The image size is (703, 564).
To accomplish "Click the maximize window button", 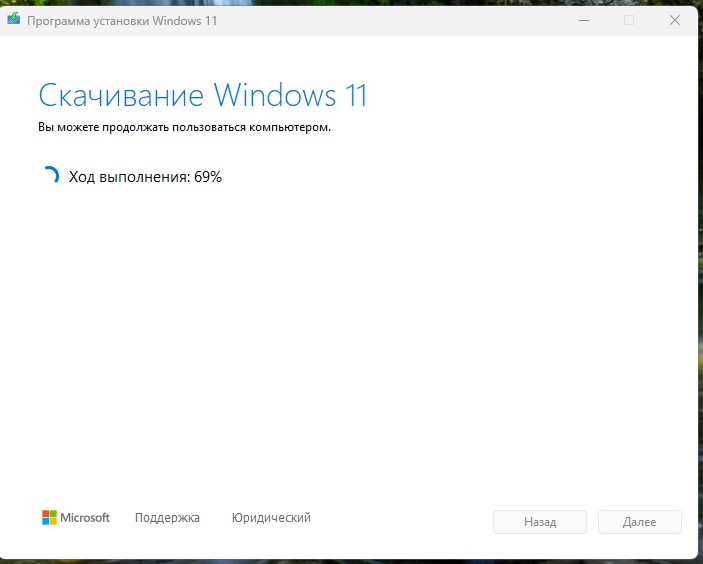I will [629, 20].
